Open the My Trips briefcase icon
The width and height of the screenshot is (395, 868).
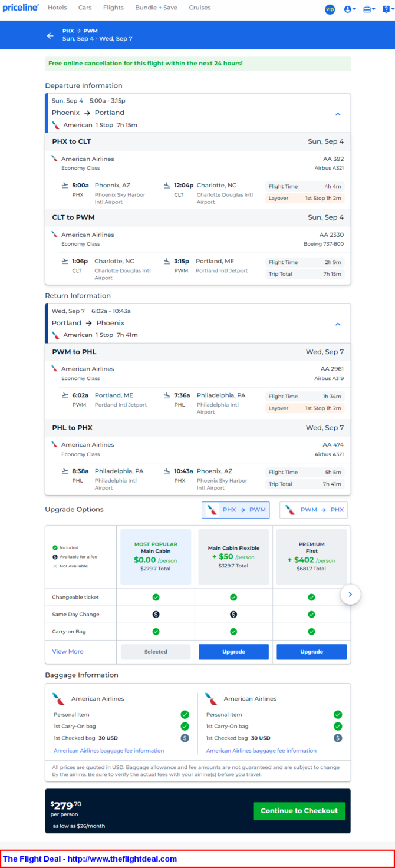pos(369,9)
